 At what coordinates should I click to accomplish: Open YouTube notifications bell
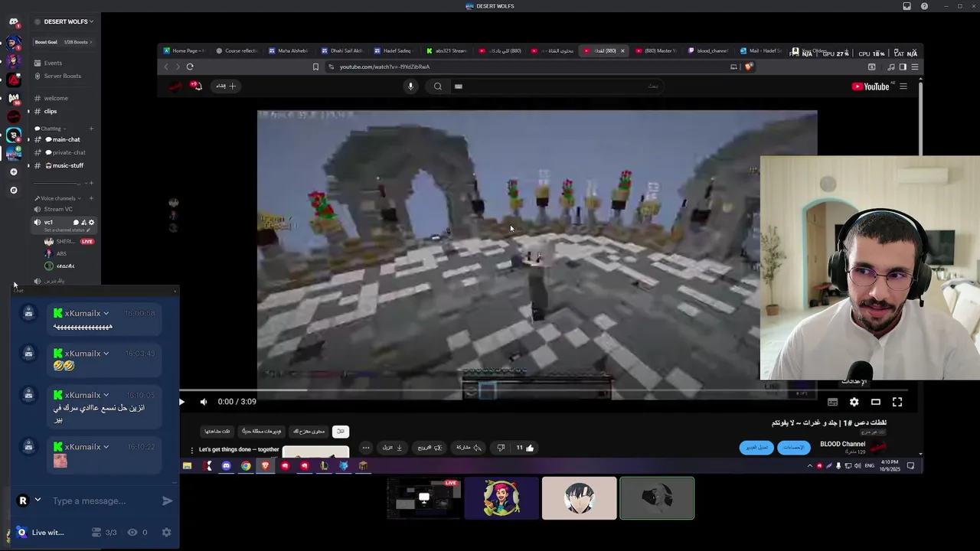tap(197, 86)
